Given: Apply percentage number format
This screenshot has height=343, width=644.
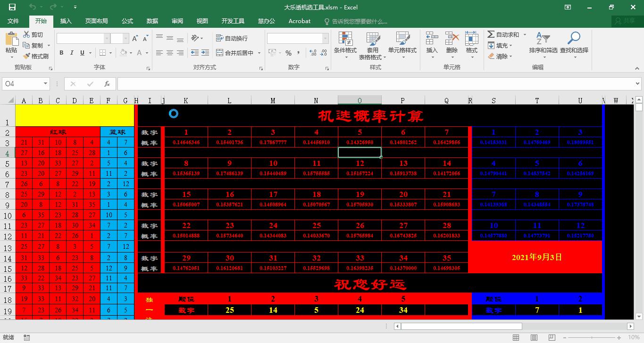Looking at the screenshot, I should pyautogui.click(x=289, y=53).
